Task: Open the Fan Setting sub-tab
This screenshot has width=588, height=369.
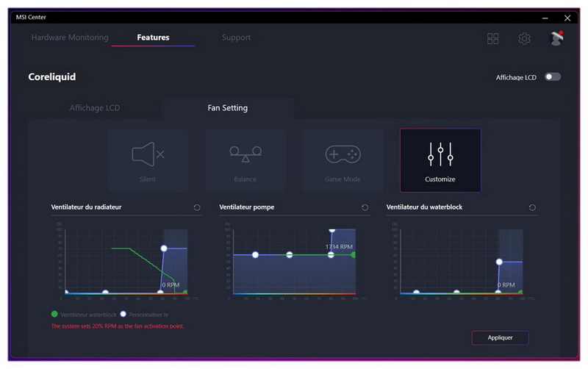Action: (x=228, y=108)
